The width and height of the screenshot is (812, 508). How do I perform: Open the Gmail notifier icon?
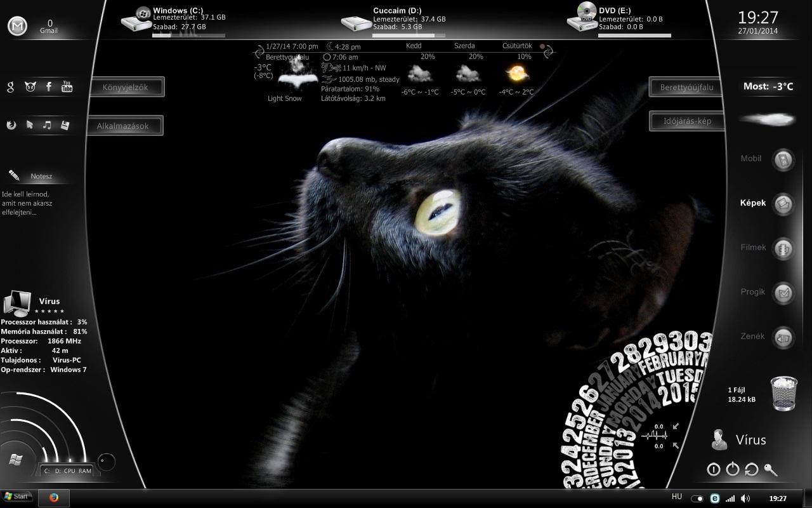pos(17,26)
